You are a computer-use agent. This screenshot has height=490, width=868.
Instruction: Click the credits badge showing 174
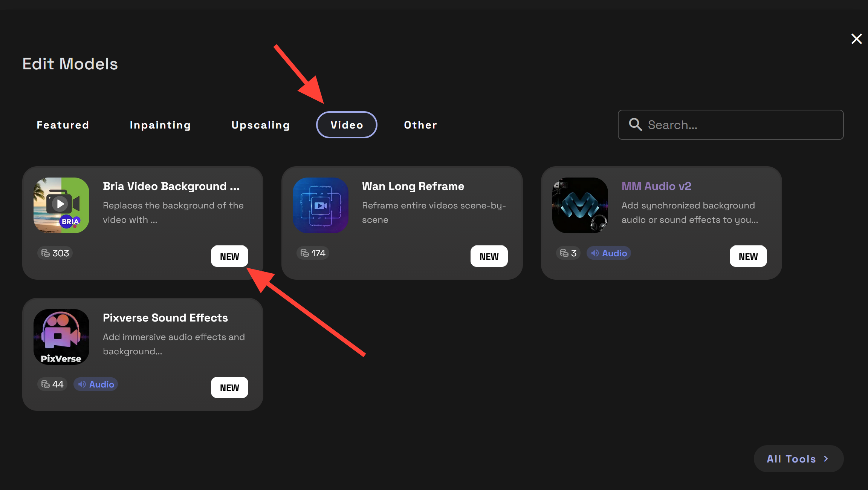pyautogui.click(x=313, y=253)
